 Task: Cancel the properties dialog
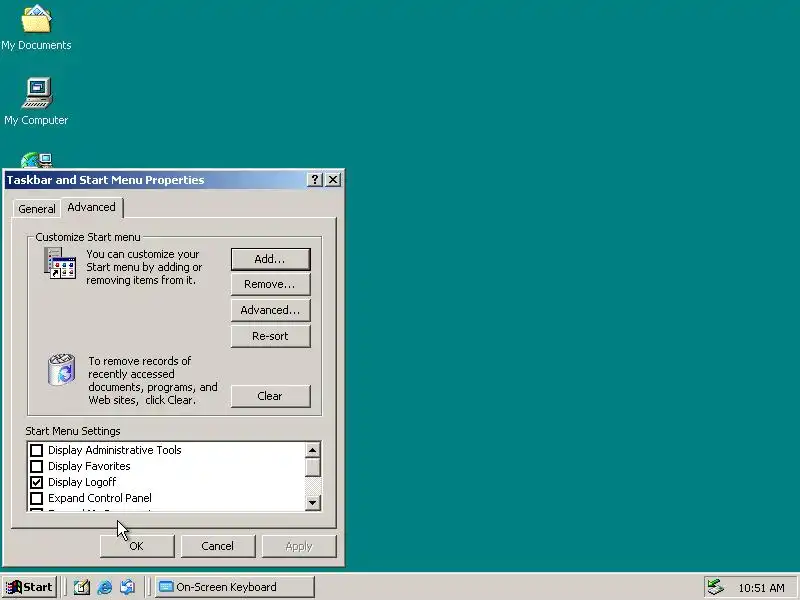click(217, 546)
